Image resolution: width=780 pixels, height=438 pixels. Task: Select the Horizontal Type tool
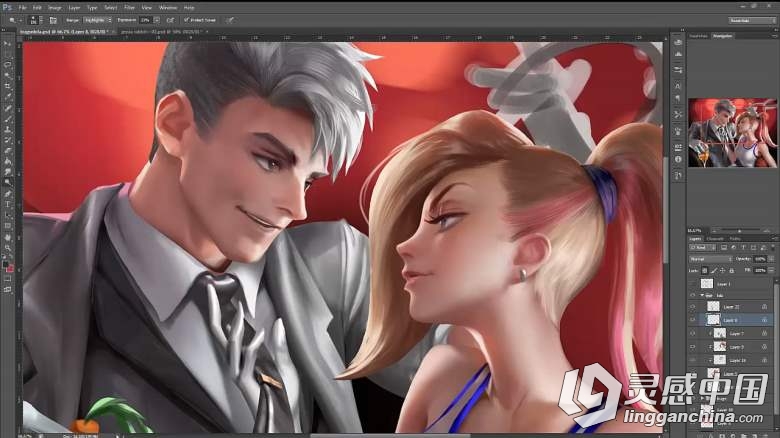point(8,204)
